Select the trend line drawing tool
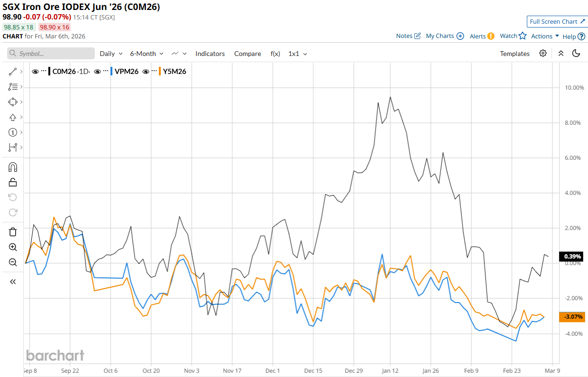 (13, 72)
